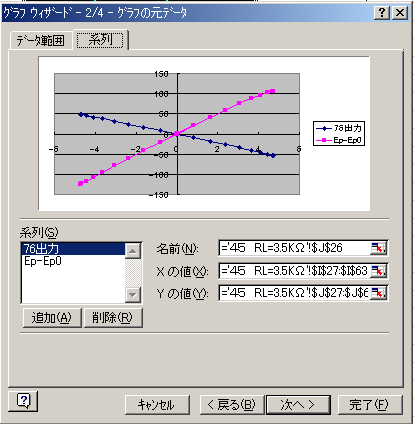The image size is (414, 424).
Task: Select the 系列 tab
Action: click(100, 40)
